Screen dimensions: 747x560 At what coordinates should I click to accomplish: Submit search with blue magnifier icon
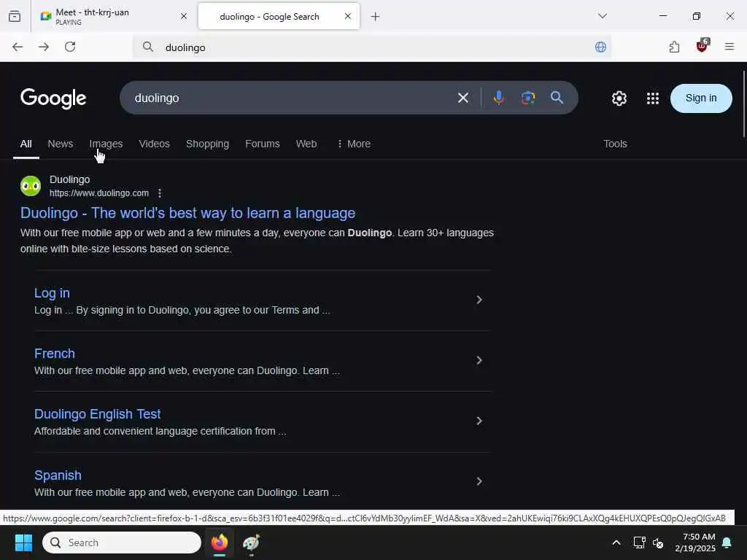point(557,98)
